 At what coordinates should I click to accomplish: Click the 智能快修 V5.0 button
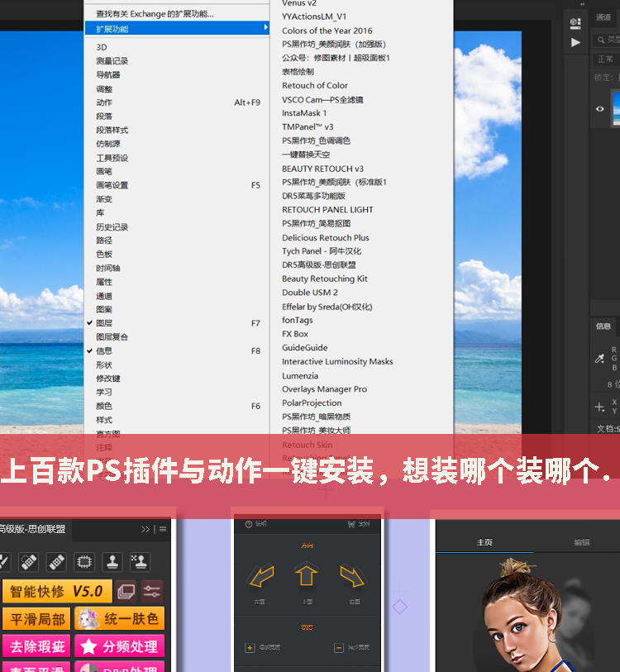click(x=57, y=592)
